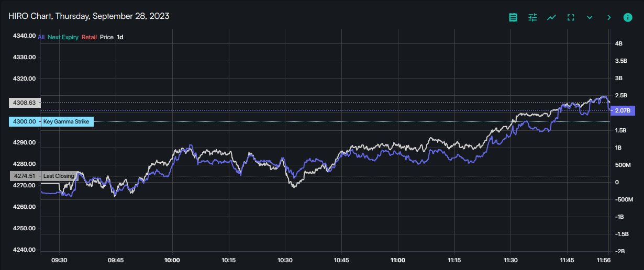Screen dimensions: 644x270
Task: Toggle the Next Expiry legend series
Action: pos(63,37)
